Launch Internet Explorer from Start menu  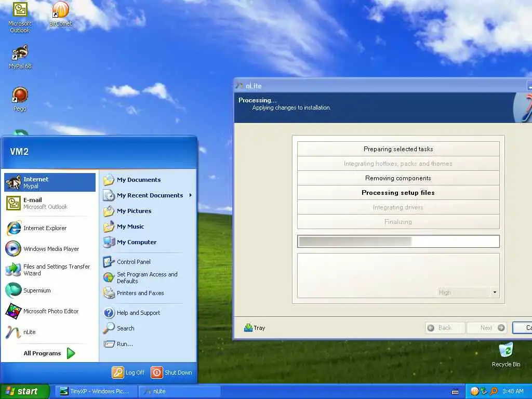pyautogui.click(x=50, y=228)
